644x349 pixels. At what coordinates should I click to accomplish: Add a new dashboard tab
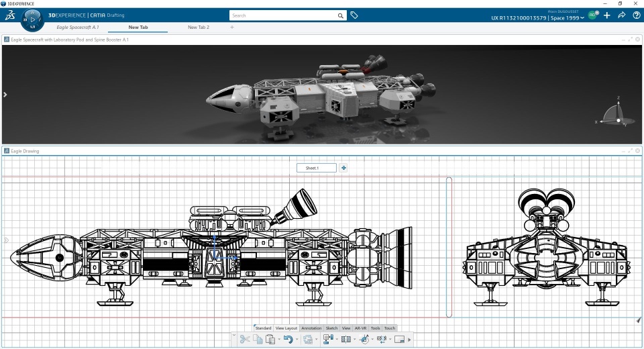pyautogui.click(x=232, y=27)
